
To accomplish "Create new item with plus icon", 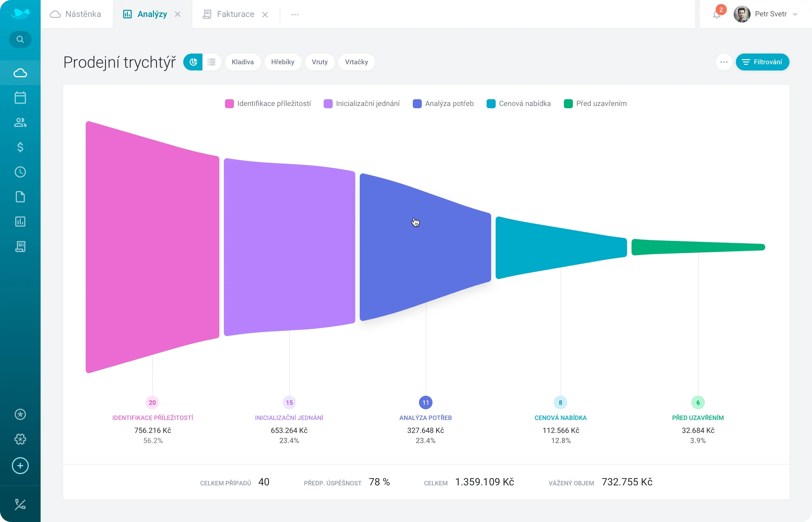I will [20, 465].
